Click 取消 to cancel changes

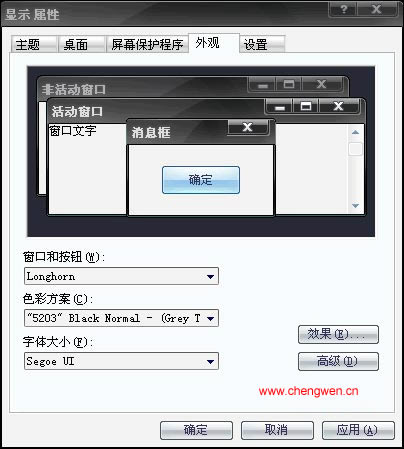277,430
